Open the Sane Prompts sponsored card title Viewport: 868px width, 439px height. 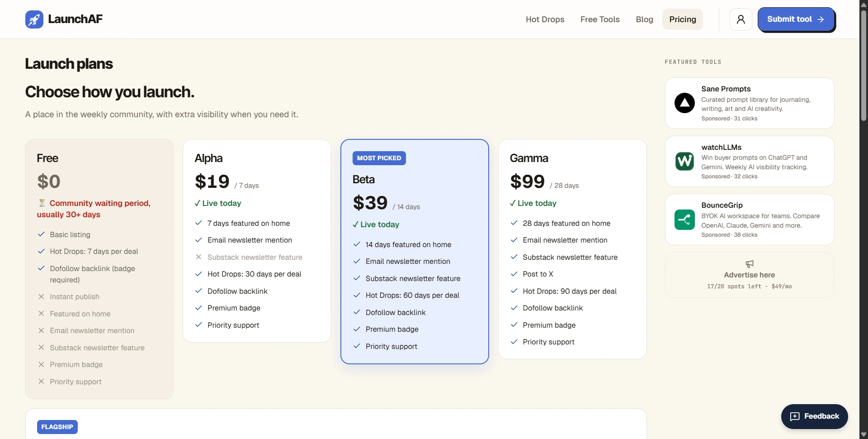(726, 89)
